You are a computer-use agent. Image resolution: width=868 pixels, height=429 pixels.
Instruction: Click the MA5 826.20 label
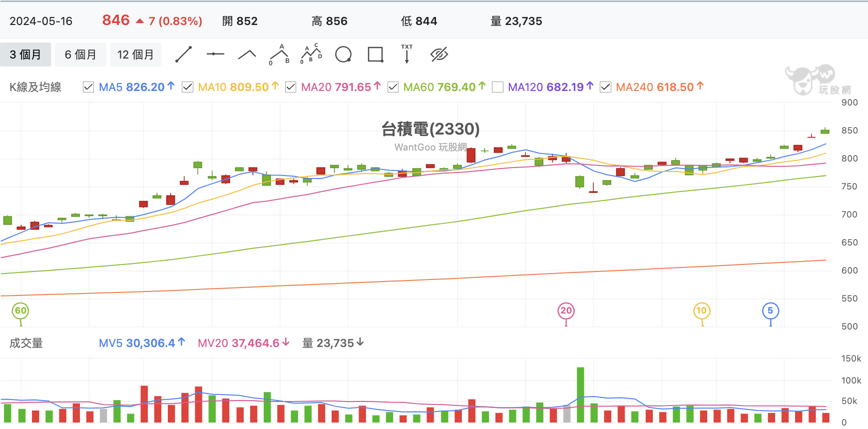136,87
